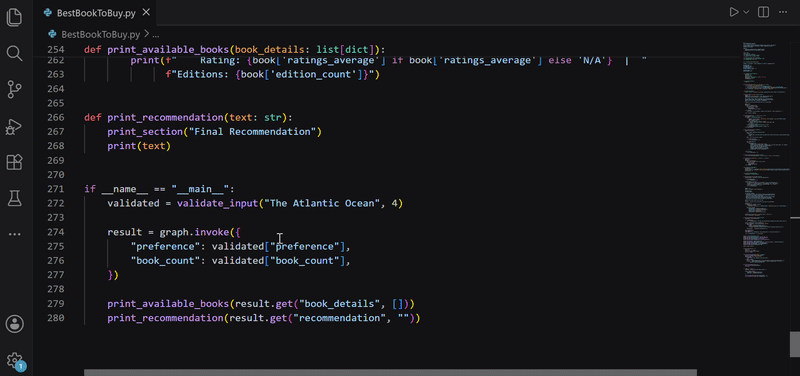Screen dimensions: 800x376
Task: Click "The Atlantic Ocean" string on line 272
Action: tap(322, 203)
